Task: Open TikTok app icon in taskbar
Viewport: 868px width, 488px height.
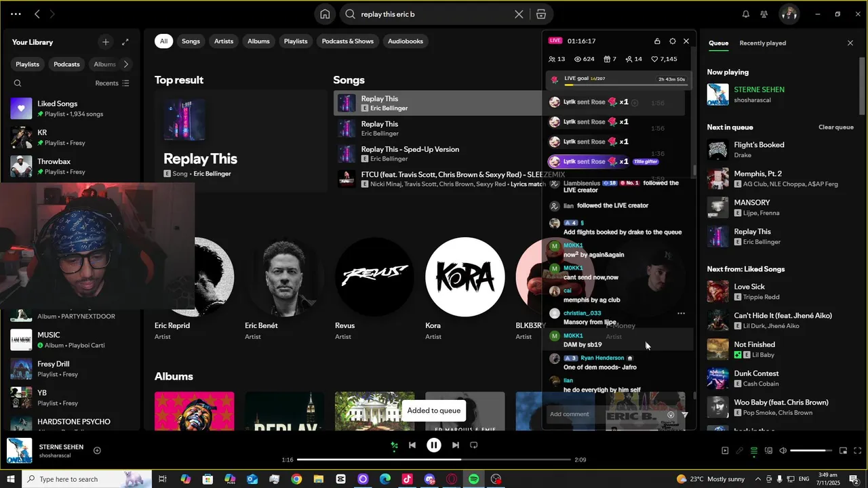Action: [x=407, y=479]
